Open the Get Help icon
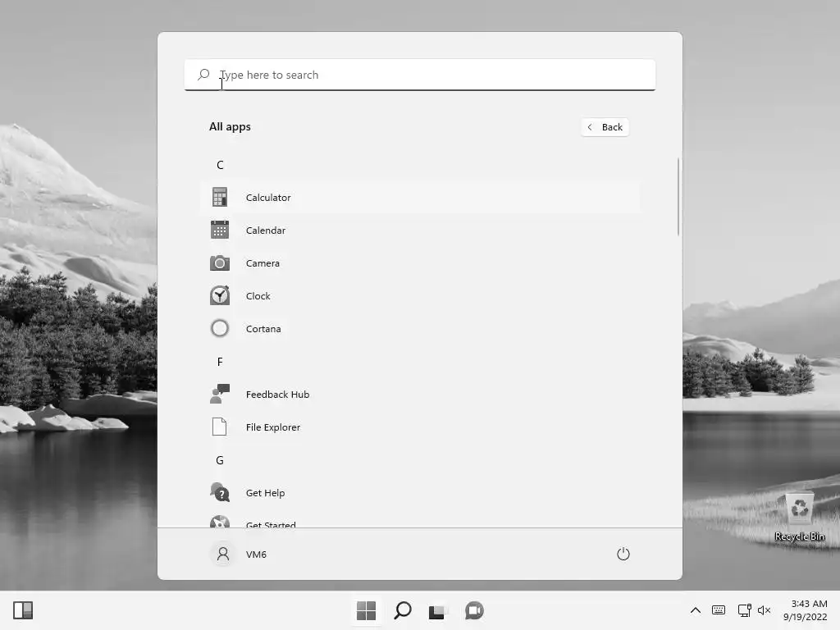 (220, 492)
